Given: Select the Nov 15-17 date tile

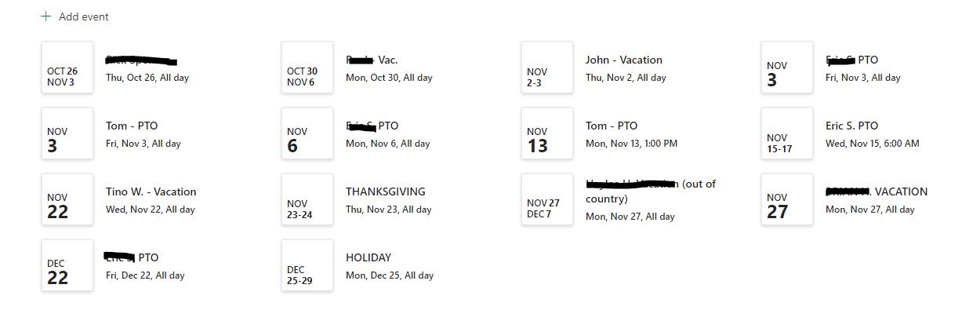Looking at the screenshot, I should pyautogui.click(x=787, y=134).
